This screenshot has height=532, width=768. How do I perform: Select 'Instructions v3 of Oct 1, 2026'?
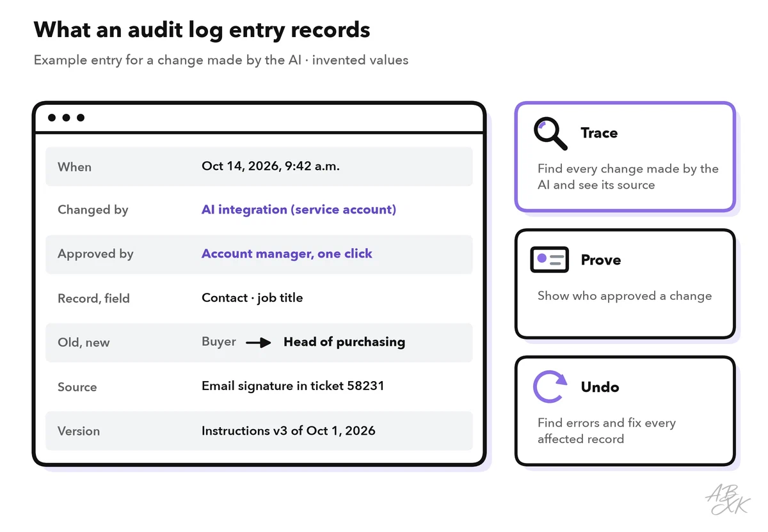[x=289, y=430]
